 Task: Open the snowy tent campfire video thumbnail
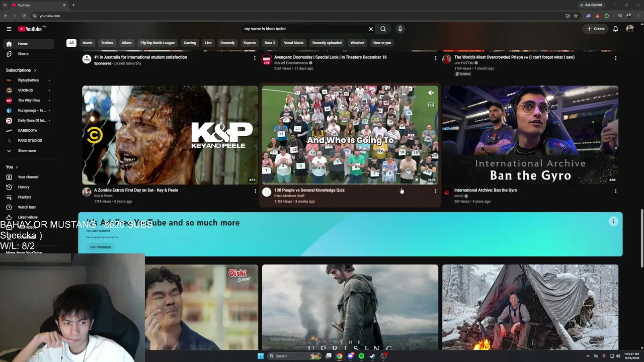click(530, 307)
